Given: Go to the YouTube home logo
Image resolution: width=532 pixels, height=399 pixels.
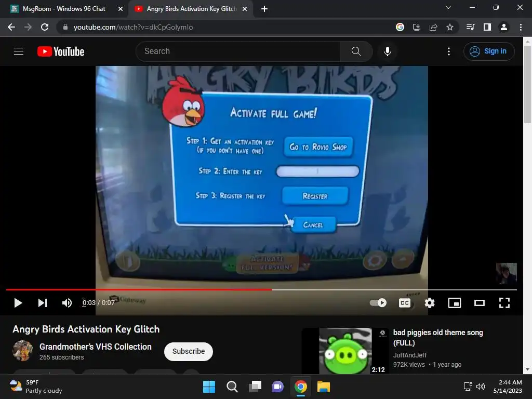Looking at the screenshot, I should (61, 51).
